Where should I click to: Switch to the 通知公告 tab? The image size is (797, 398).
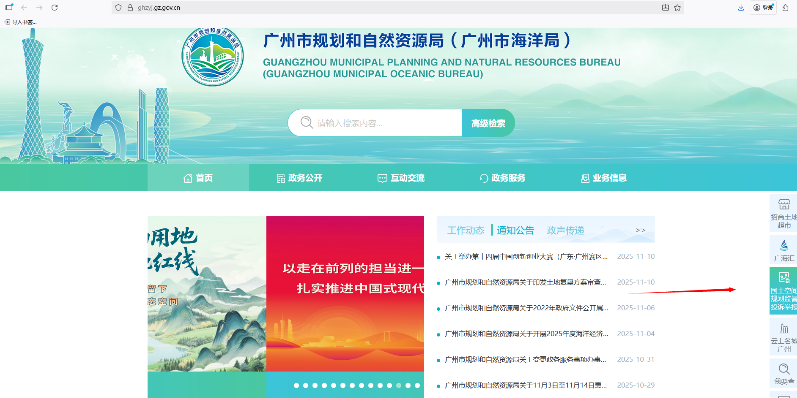[x=515, y=230]
